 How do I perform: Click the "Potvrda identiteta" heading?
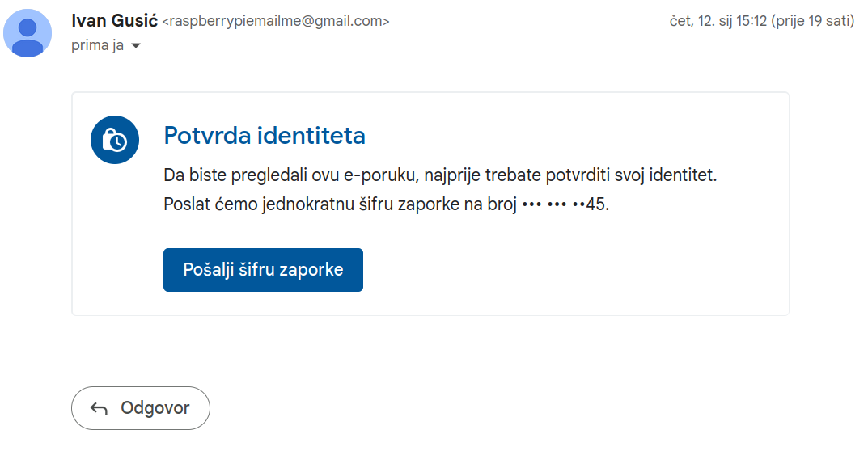point(265,136)
